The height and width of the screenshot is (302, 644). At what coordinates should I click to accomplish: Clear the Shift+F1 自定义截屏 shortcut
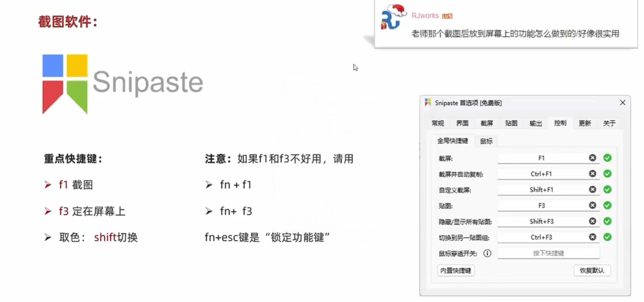click(592, 190)
